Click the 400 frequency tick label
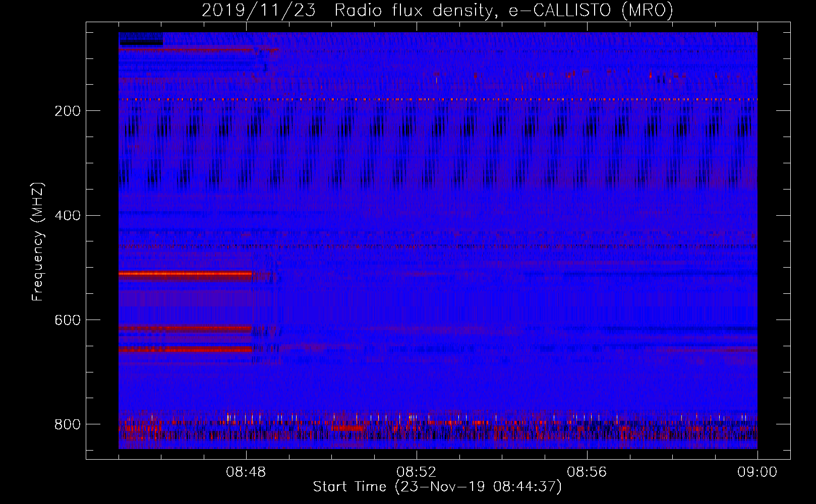Image resolution: width=816 pixels, height=504 pixels. coord(68,216)
